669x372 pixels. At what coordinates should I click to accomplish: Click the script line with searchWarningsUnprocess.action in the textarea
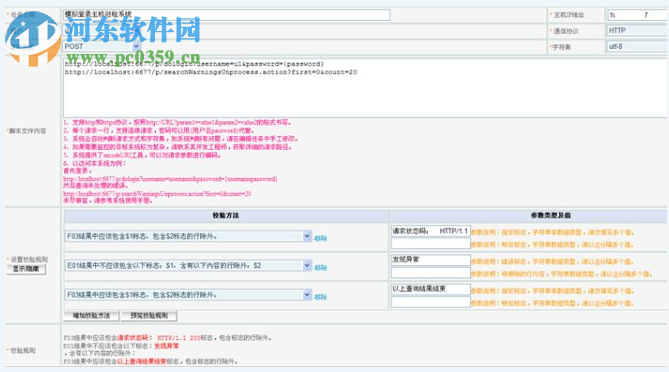(x=211, y=72)
